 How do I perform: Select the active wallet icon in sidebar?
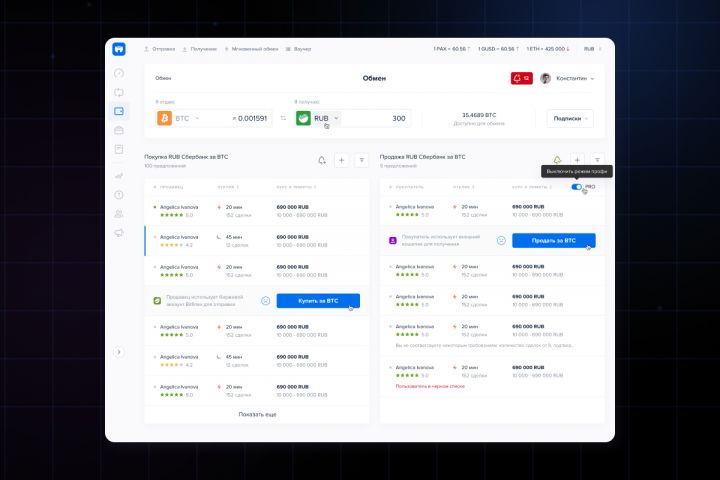click(119, 111)
